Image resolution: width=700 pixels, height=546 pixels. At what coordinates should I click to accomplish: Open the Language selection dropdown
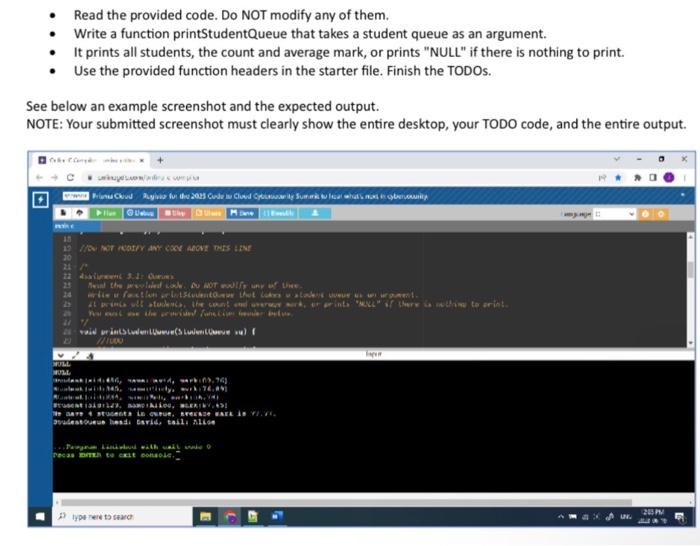click(x=614, y=214)
